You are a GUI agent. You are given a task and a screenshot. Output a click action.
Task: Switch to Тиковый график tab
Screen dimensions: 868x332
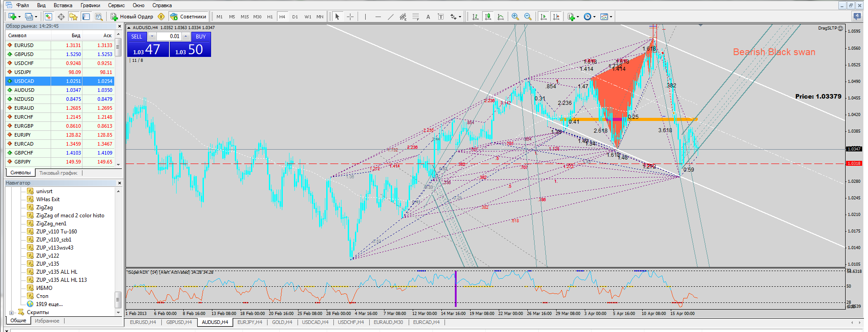coord(58,173)
